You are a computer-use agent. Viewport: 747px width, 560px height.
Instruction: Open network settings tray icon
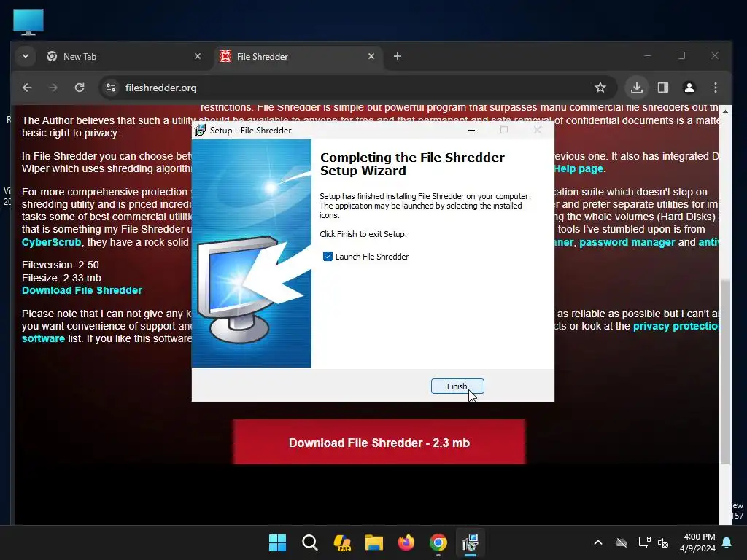point(644,542)
